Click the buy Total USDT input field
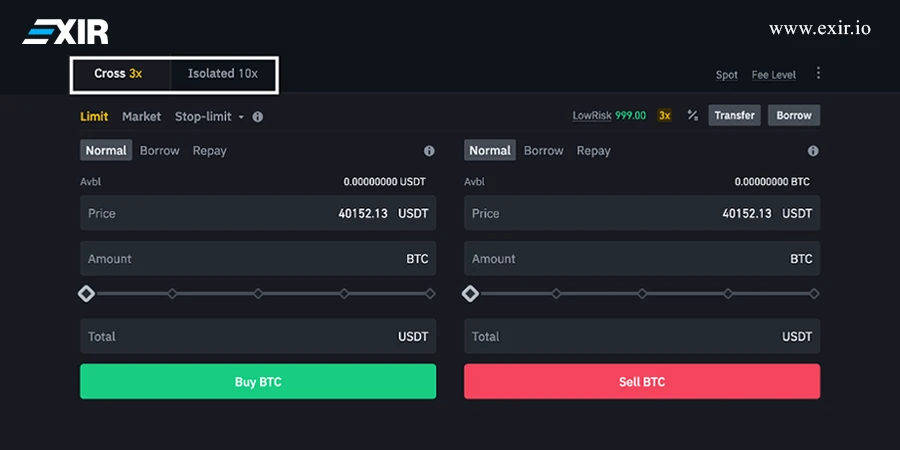The width and height of the screenshot is (900, 450). point(258,336)
